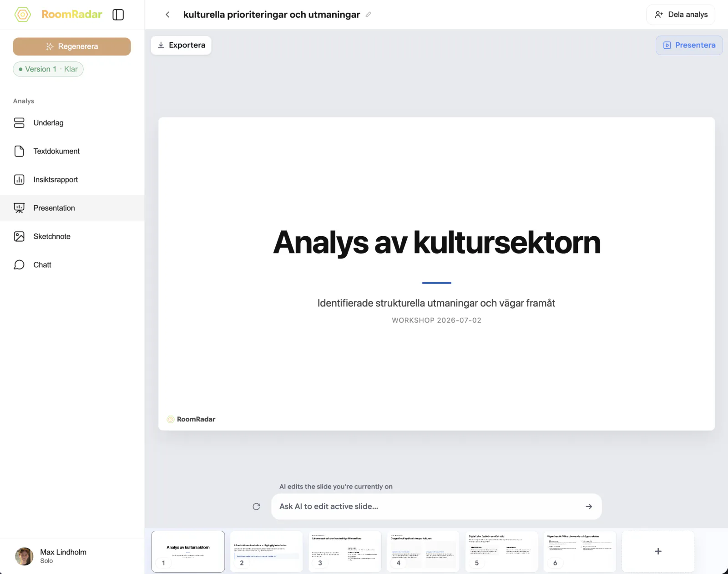This screenshot has width=728, height=574.
Task: Open the Textdokument section
Action: click(x=72, y=151)
